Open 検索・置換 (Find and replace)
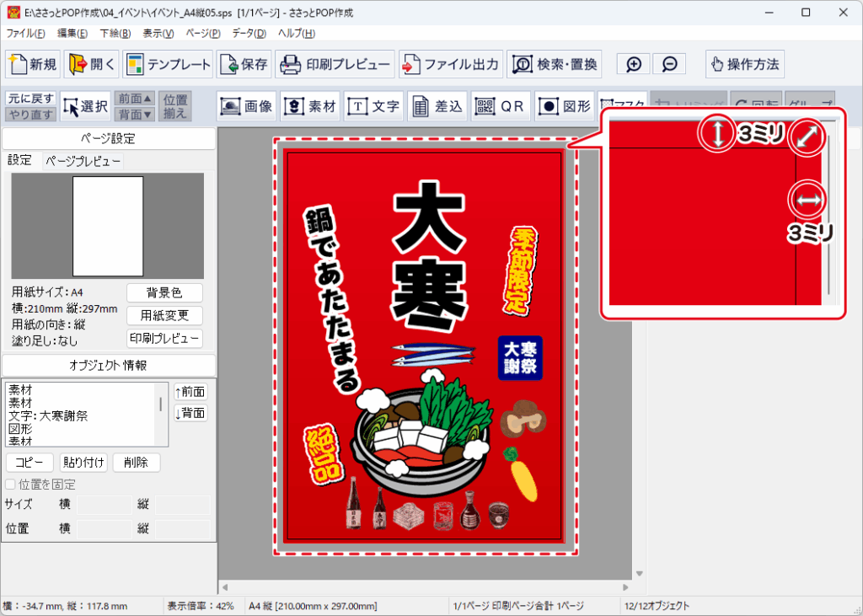The height and width of the screenshot is (616, 863). coord(555,64)
